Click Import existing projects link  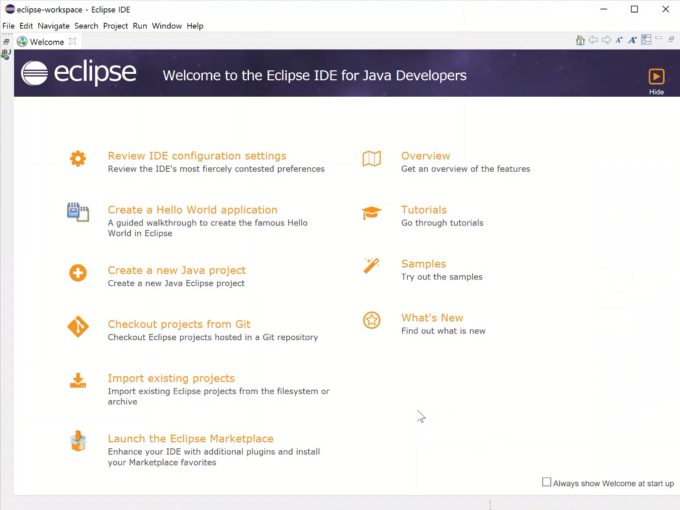point(171,378)
